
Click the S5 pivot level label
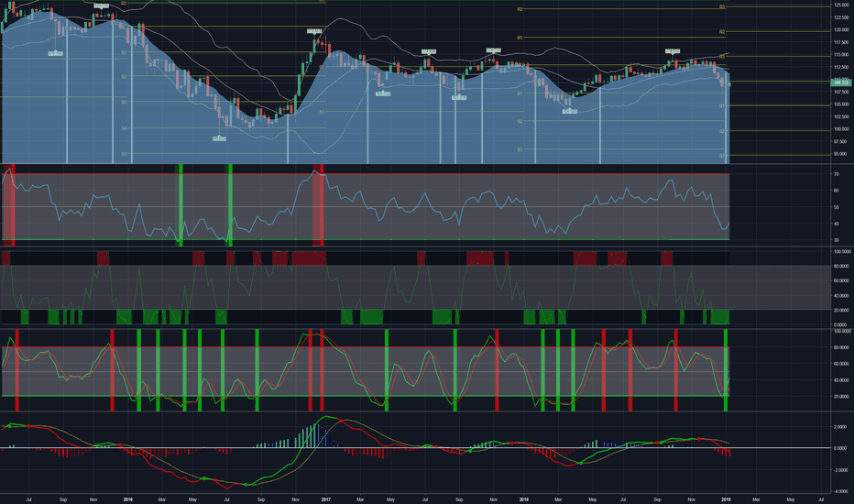(125, 154)
